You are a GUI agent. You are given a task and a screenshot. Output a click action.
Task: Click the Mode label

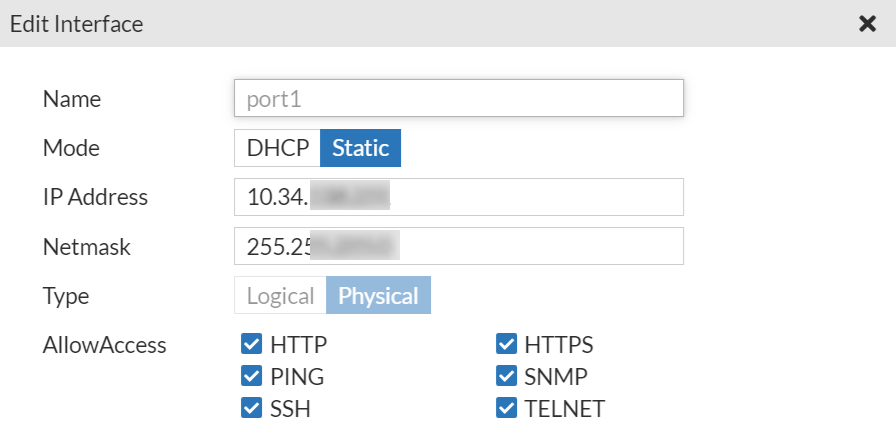(71, 148)
